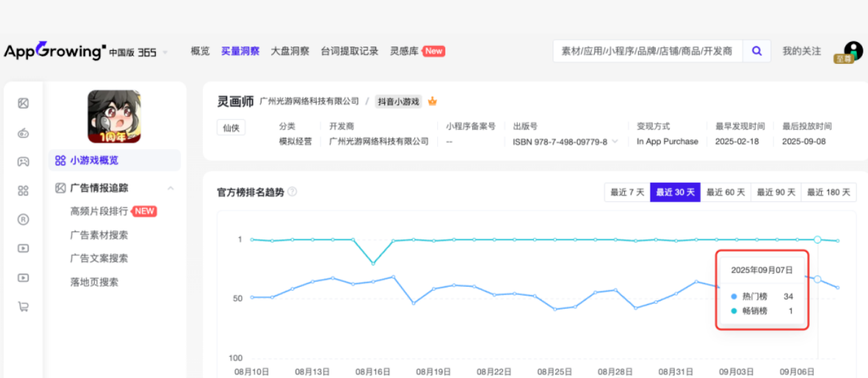
Task: Click the help icon next to 官方榜排名趋势
Action: [x=292, y=191]
